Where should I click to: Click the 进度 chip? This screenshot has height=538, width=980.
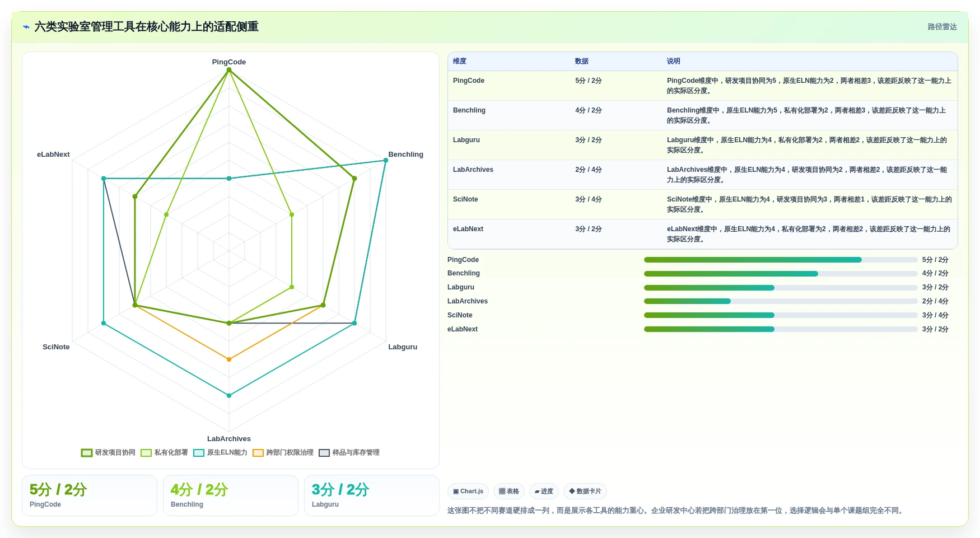[544, 492]
